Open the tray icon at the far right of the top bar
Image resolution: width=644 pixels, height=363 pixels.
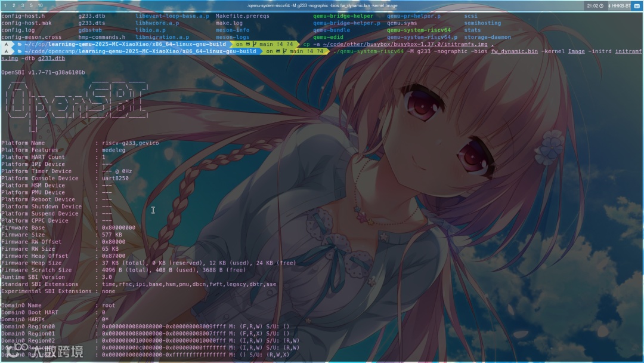point(637,6)
